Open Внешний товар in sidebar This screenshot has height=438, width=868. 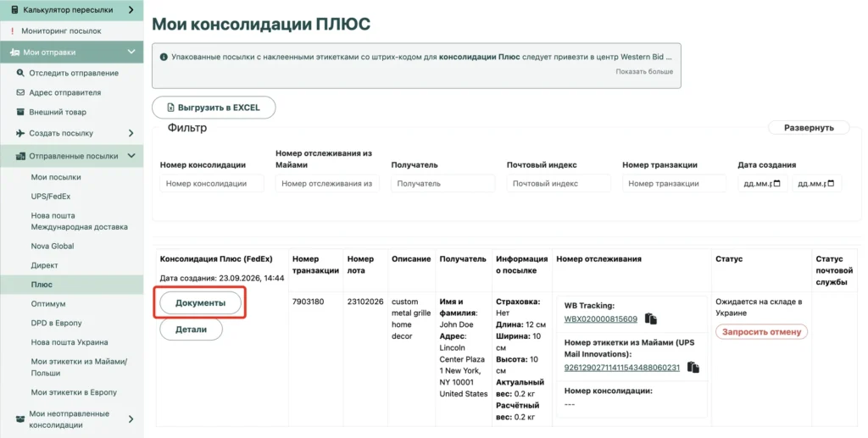58,112
